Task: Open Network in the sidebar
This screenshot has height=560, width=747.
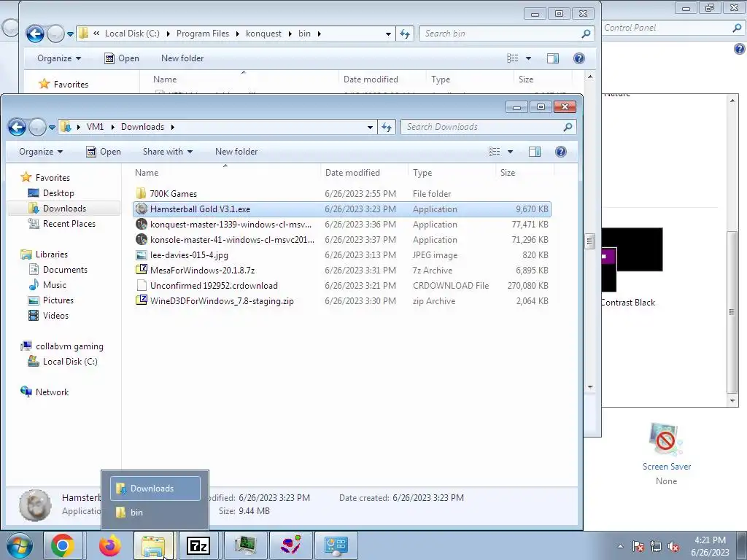Action: pyautogui.click(x=52, y=392)
